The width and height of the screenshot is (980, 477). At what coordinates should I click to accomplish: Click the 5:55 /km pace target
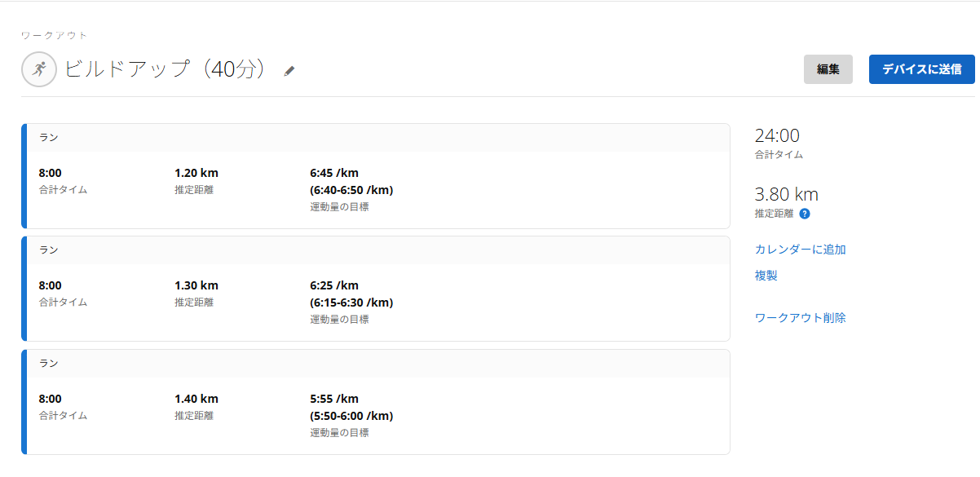[334, 399]
